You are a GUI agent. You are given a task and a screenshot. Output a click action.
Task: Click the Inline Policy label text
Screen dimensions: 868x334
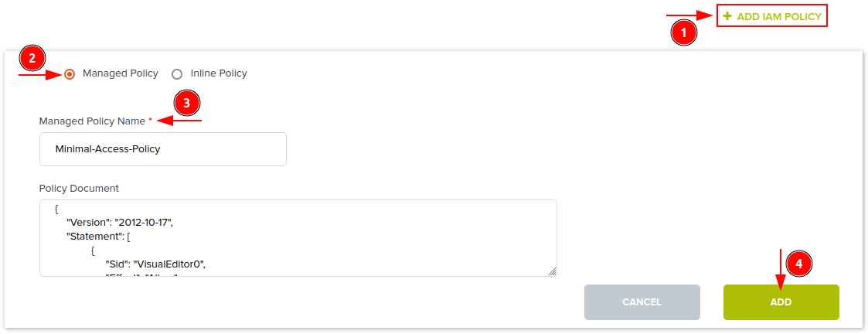[218, 73]
